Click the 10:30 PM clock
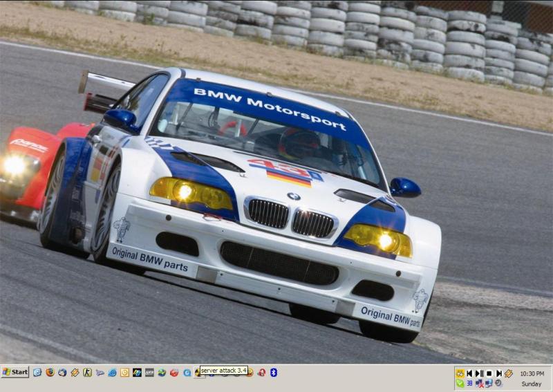 pos(532,373)
